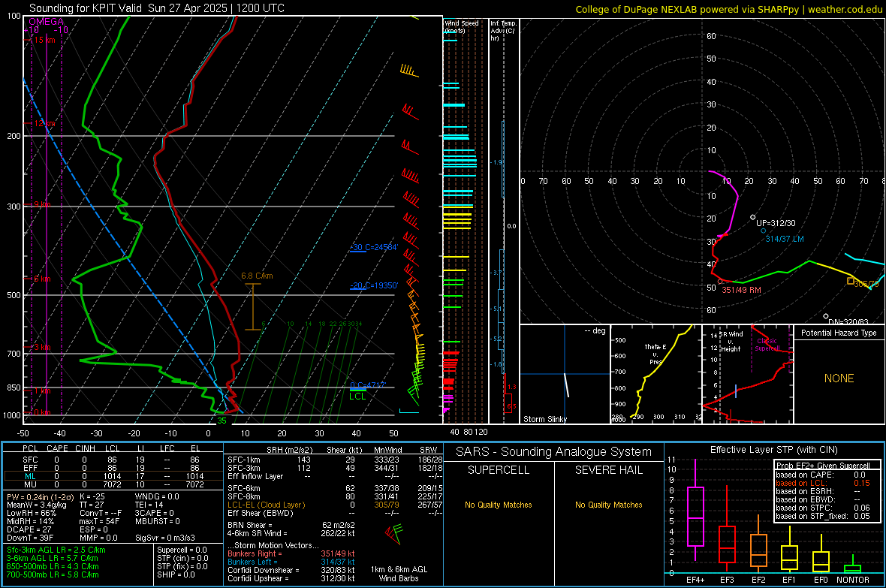The image size is (886, 588).
Task: Click the OMEGA label on the Skew-T
Action: (x=47, y=22)
